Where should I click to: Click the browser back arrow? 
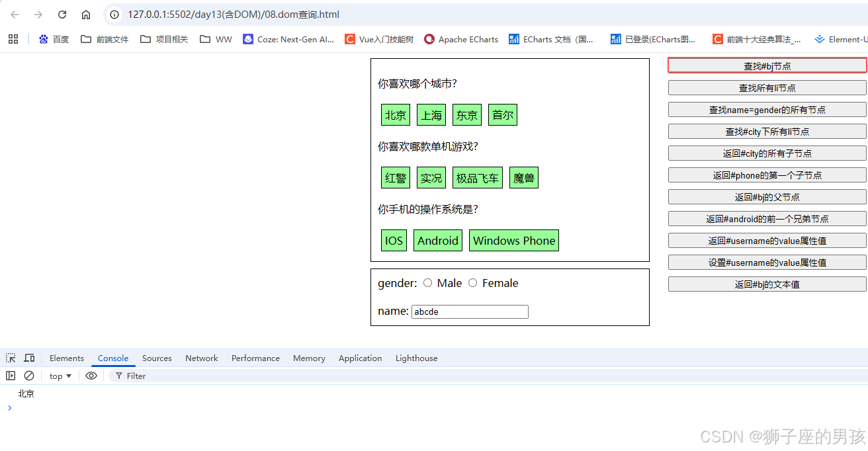(15, 15)
